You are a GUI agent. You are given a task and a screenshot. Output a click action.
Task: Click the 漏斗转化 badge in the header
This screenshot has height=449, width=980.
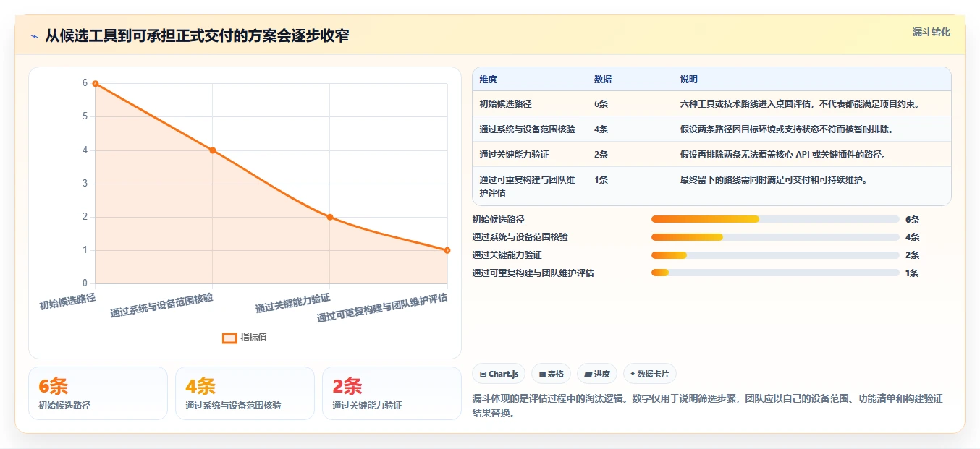pyautogui.click(x=931, y=33)
